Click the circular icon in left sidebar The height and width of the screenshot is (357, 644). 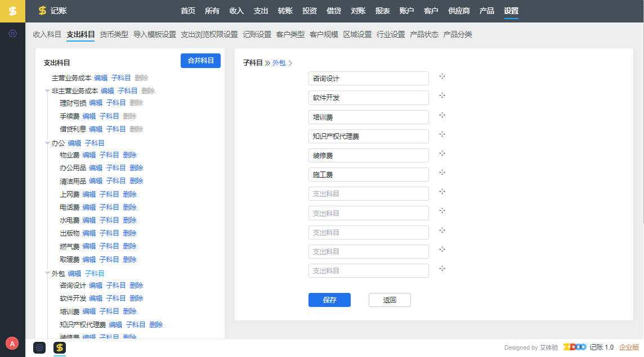[12, 34]
